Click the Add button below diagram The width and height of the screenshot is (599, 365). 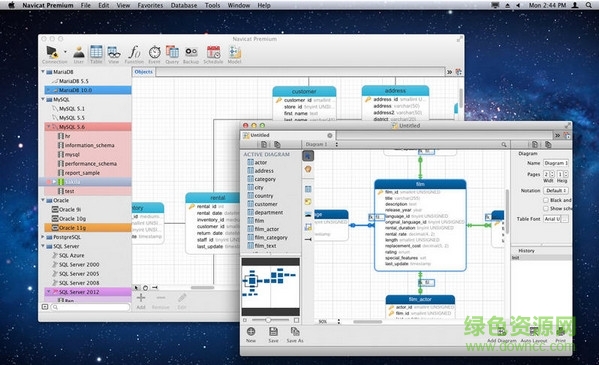(141, 301)
